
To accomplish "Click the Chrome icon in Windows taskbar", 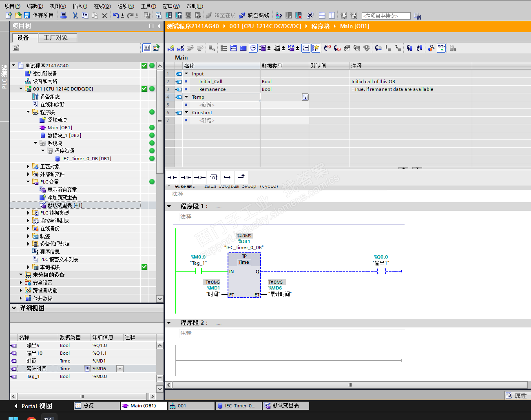I will click(31, 418).
